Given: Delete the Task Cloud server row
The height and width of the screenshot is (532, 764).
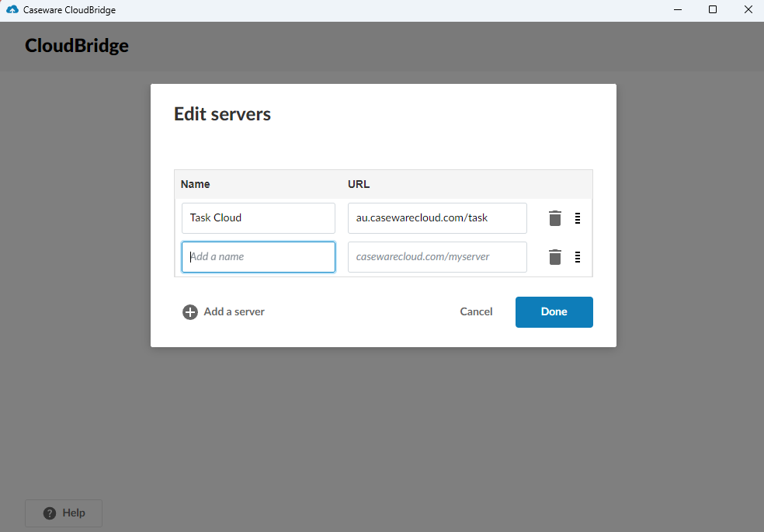Looking at the screenshot, I should point(555,218).
